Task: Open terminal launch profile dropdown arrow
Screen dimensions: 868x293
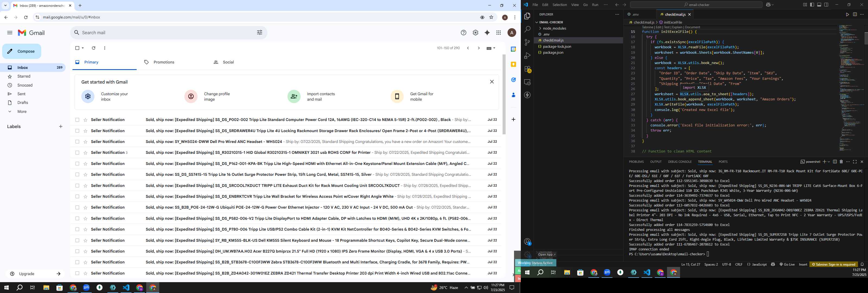Action: click(x=829, y=162)
